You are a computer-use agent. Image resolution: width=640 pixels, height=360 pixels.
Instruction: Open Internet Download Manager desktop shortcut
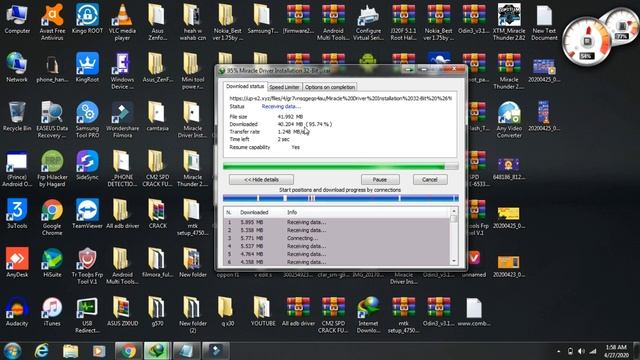[x=368, y=315]
